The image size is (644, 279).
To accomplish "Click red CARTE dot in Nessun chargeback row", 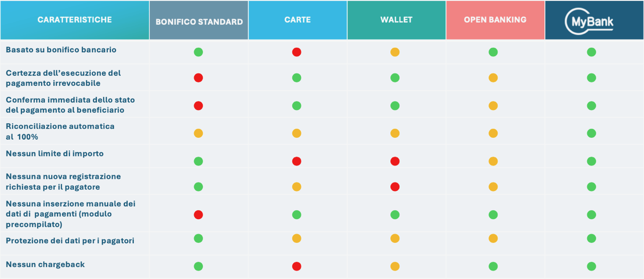I will point(297,266).
